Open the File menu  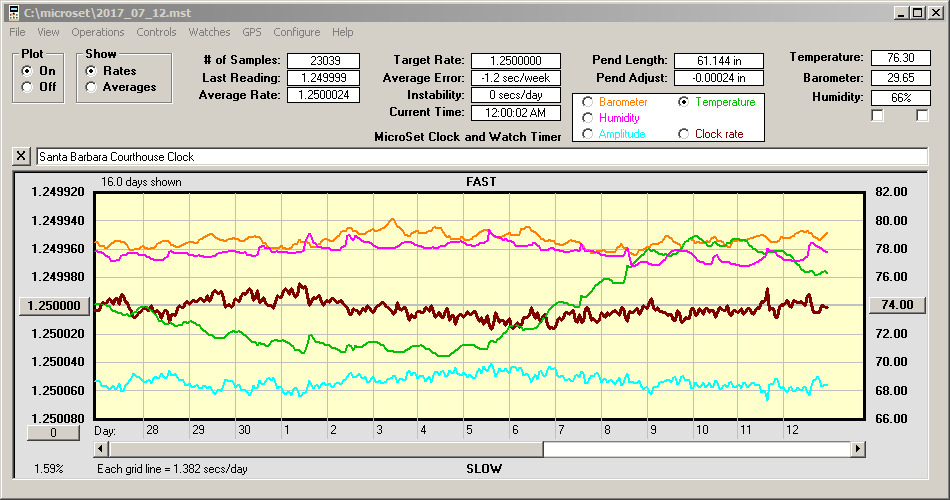click(17, 32)
